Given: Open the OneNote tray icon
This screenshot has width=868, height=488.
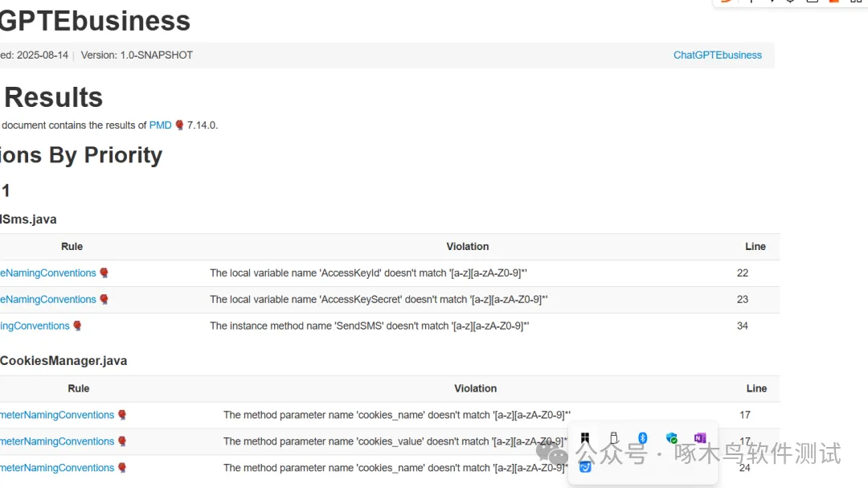Looking at the screenshot, I should [x=700, y=438].
